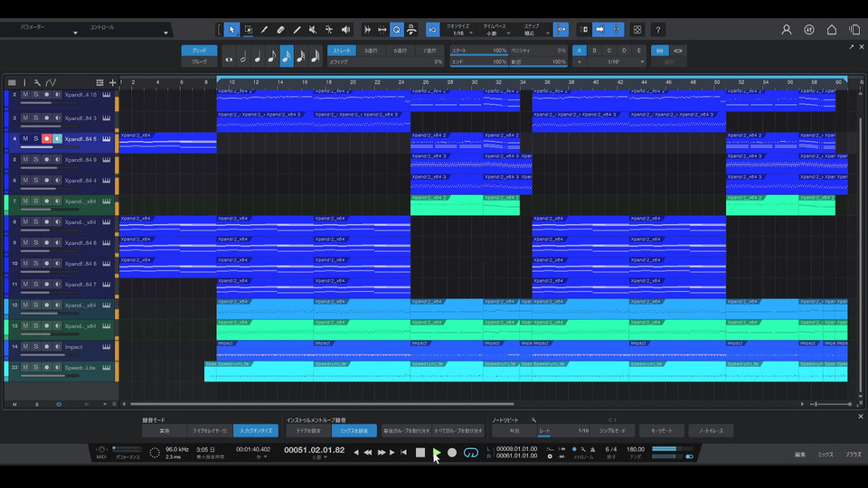The width and height of the screenshot is (868, 488).
Task: Select the Eraser tool
Action: [280, 30]
